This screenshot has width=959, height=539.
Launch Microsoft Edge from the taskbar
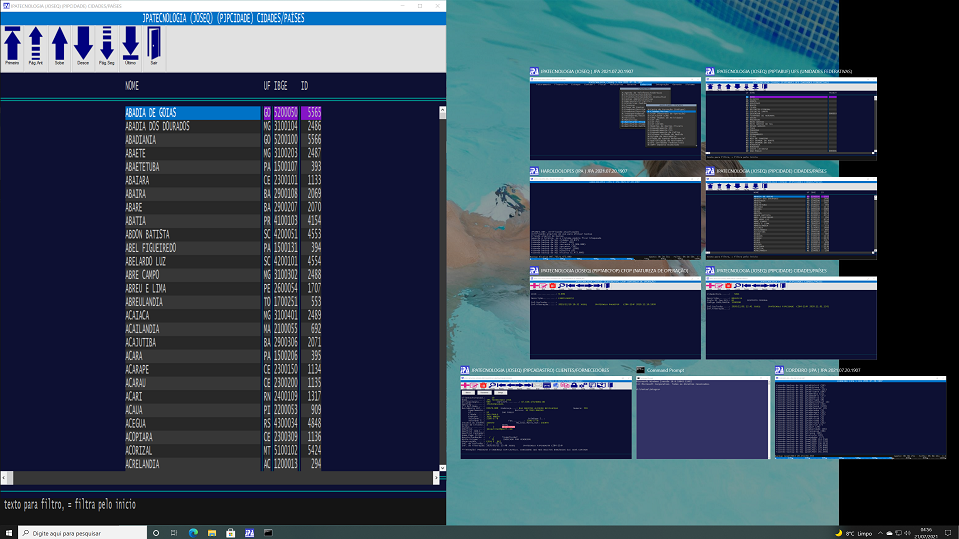tap(193, 533)
